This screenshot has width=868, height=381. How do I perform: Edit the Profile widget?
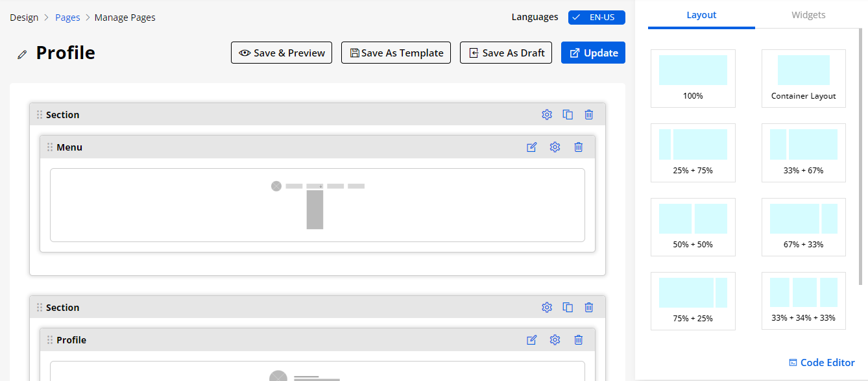pyautogui.click(x=531, y=340)
